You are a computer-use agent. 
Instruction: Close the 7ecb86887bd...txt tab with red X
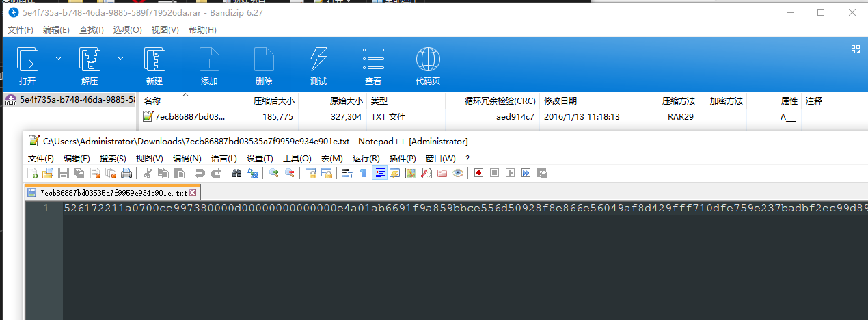pyautogui.click(x=192, y=194)
